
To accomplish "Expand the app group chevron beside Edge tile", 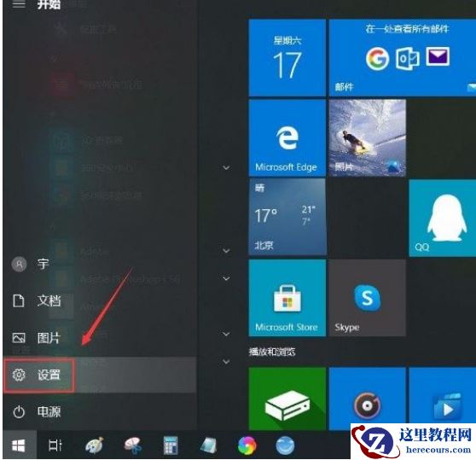I will [x=226, y=167].
